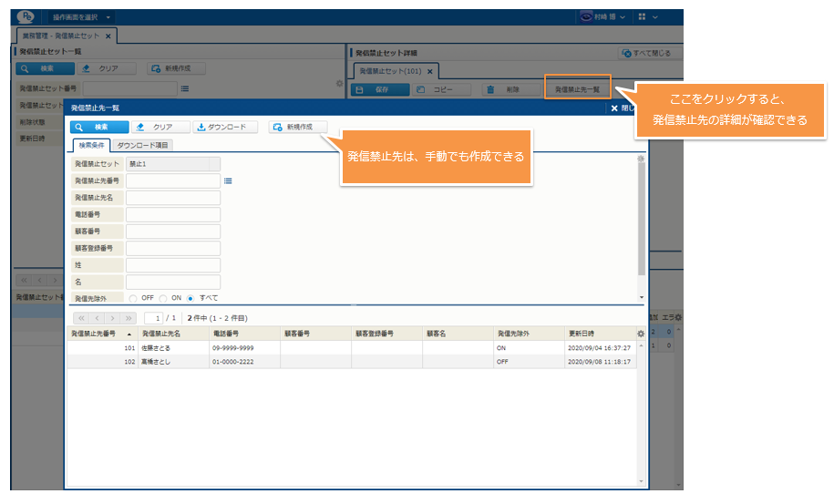Click the blue 検索 search button in dialog
The image size is (834, 504).
click(x=99, y=127)
